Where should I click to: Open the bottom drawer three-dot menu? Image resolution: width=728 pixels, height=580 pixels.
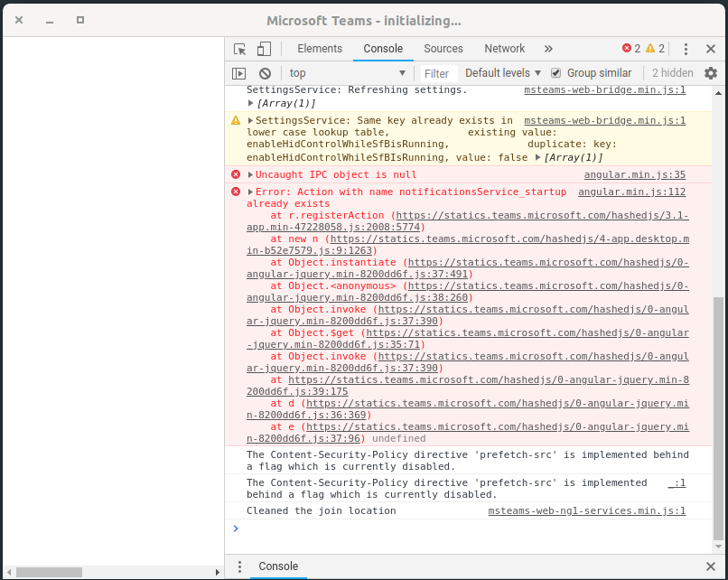pos(239,566)
